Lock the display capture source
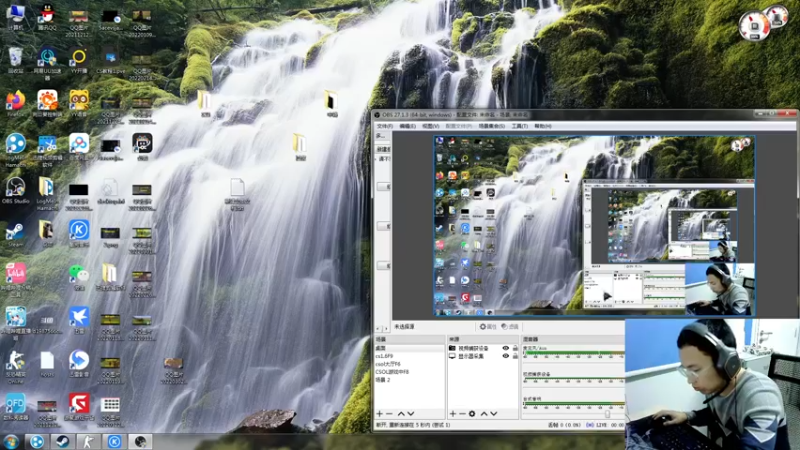The width and height of the screenshot is (800, 450). click(515, 356)
